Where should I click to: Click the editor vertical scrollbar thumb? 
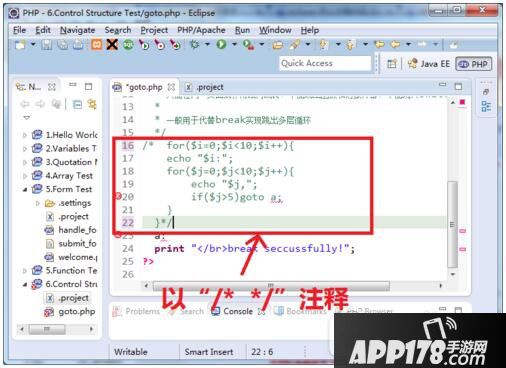[452, 224]
